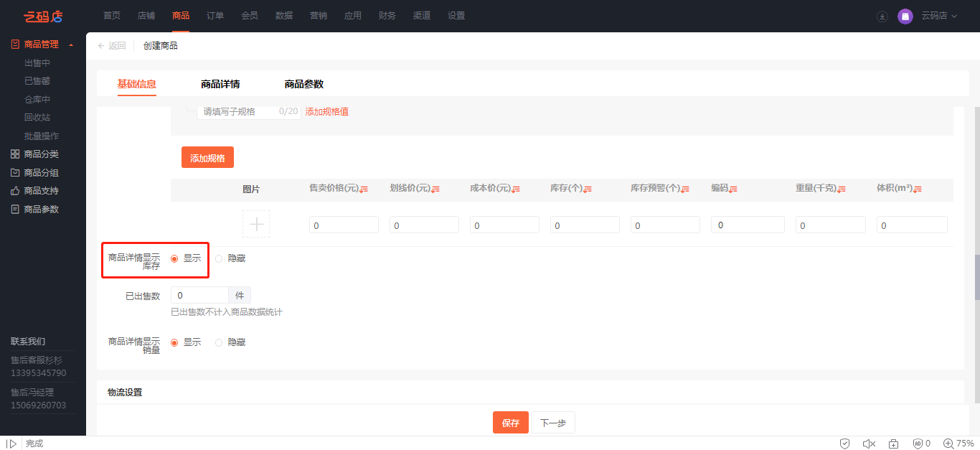
Task: Select 隐藏 for 商品详情显示销量
Action: click(219, 342)
